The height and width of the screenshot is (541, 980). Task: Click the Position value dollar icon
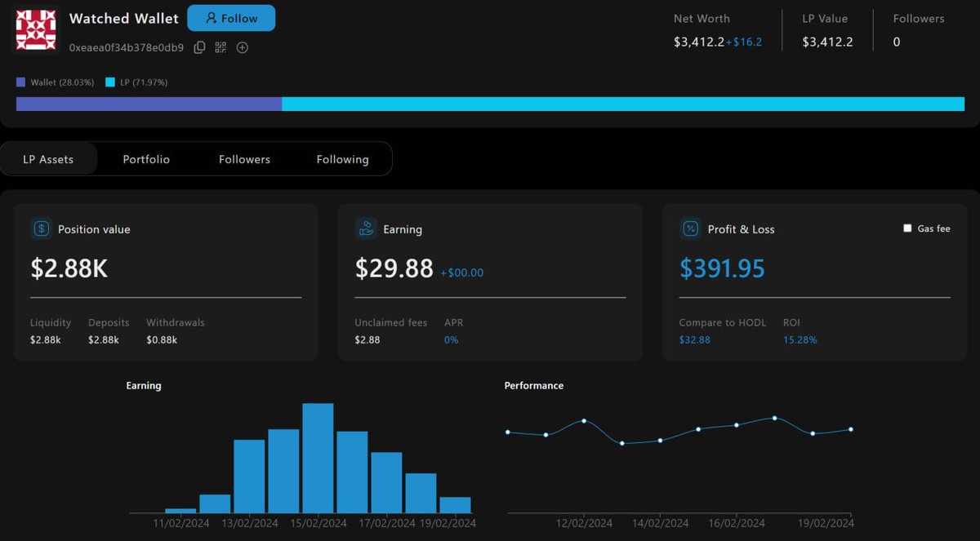click(41, 229)
